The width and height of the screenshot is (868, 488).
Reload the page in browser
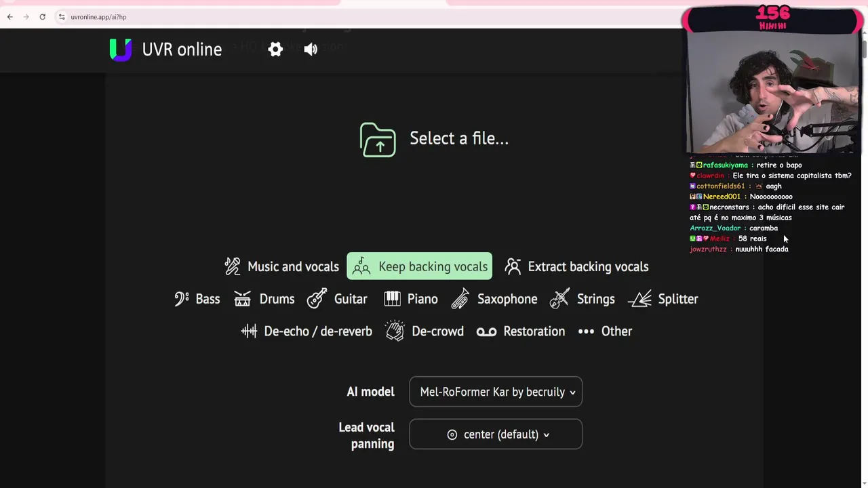[43, 17]
